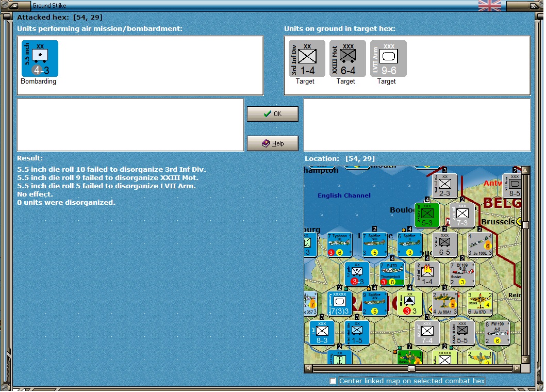Click the 2-3 infantry division counter
Viewport: 546px width, 392px height.
[444, 185]
